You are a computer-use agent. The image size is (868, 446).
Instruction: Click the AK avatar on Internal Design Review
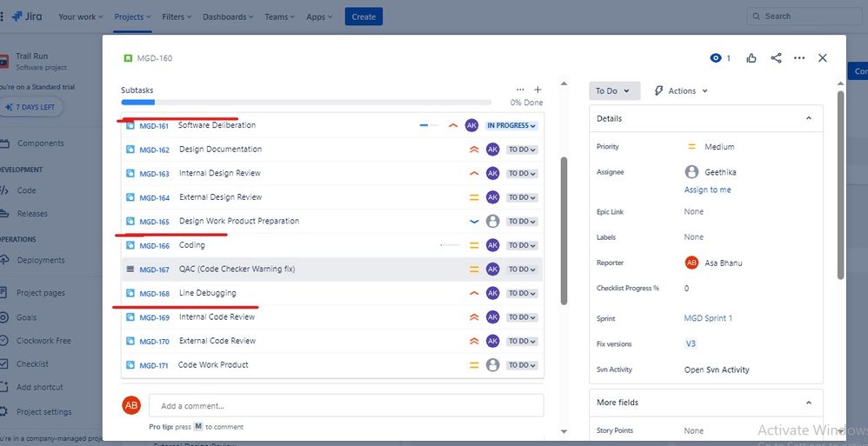pos(492,173)
